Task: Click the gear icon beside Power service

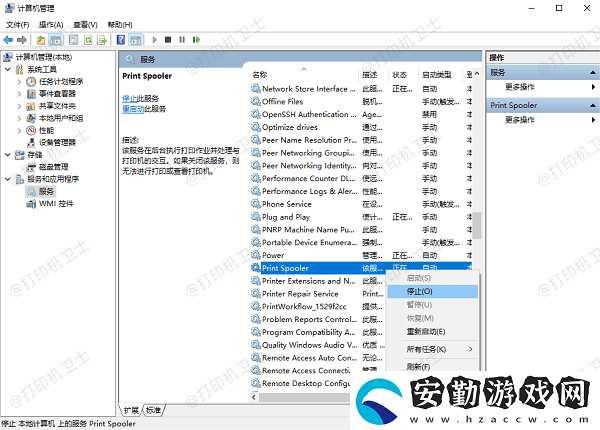Action: (256, 255)
